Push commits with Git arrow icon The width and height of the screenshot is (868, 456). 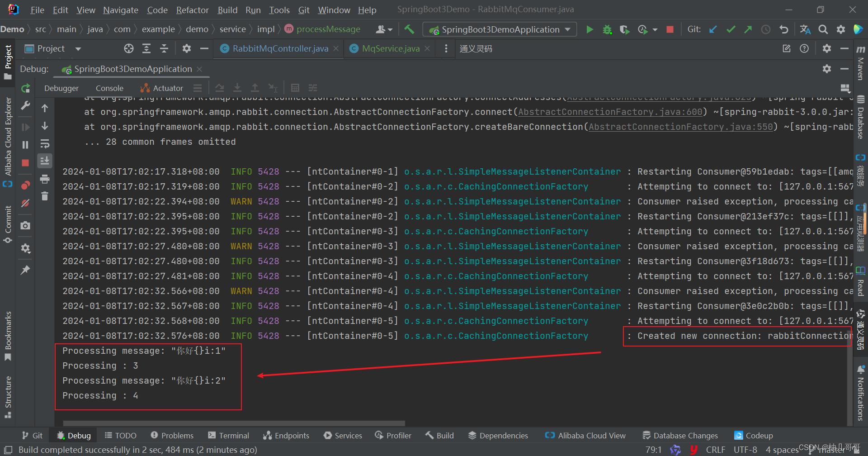coord(748,29)
